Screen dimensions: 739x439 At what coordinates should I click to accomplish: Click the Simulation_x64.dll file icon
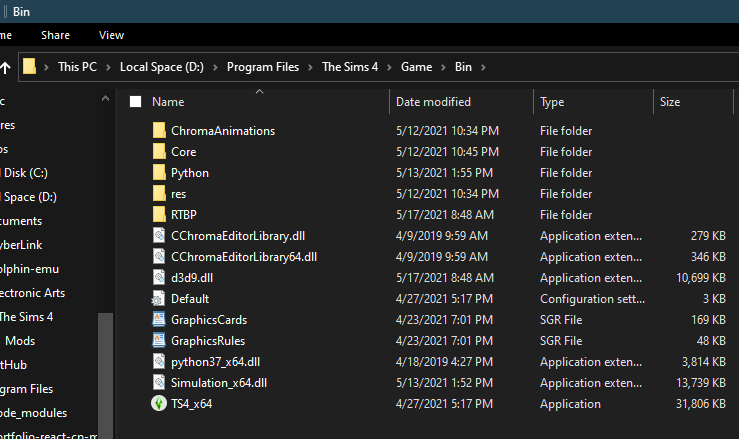tap(159, 382)
